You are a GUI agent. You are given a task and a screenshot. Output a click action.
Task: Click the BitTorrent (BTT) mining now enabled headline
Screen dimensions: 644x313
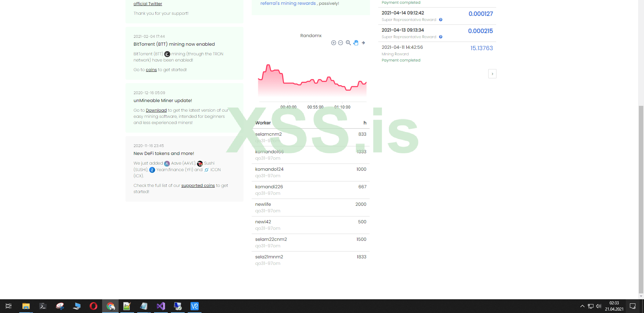[174, 44]
